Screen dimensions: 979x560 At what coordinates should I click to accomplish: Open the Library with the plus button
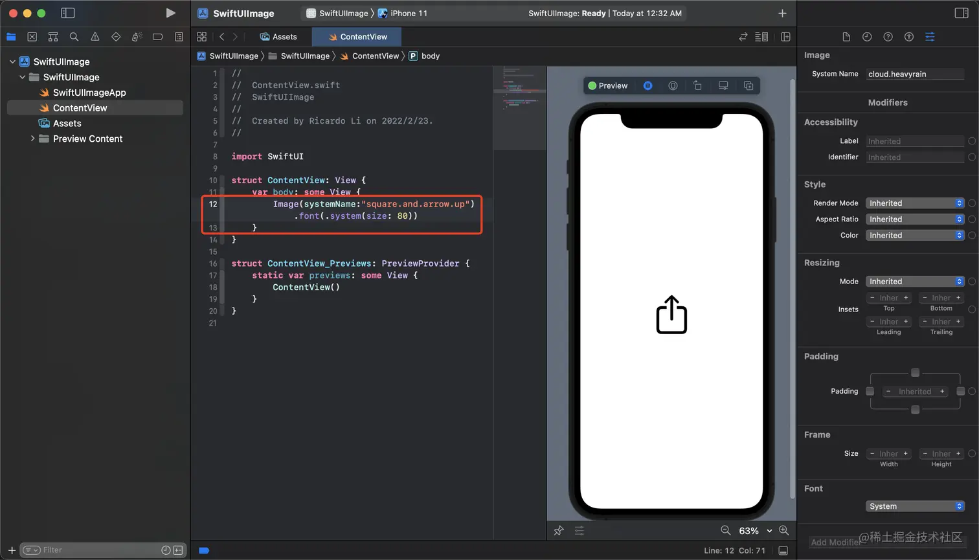[782, 13]
